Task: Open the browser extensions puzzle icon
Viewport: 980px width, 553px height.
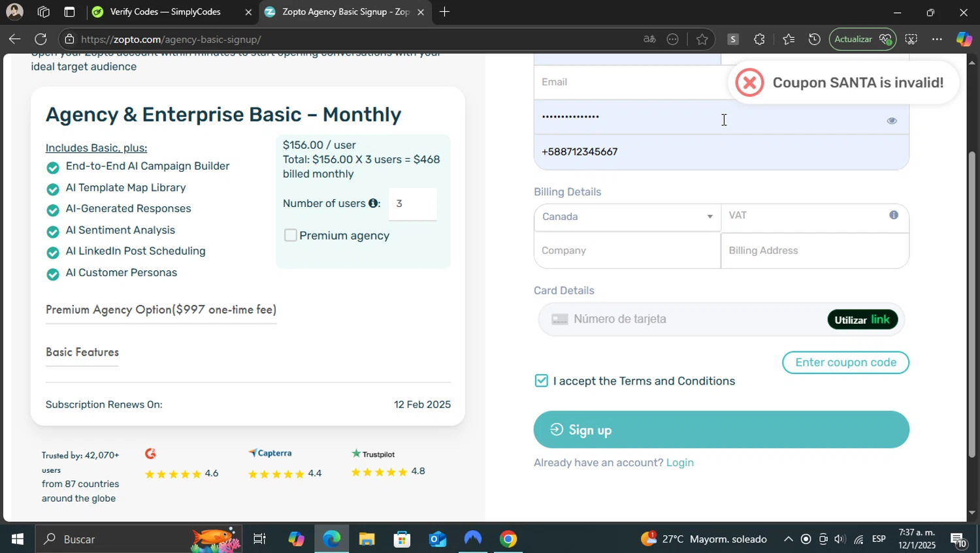Action: tap(759, 39)
